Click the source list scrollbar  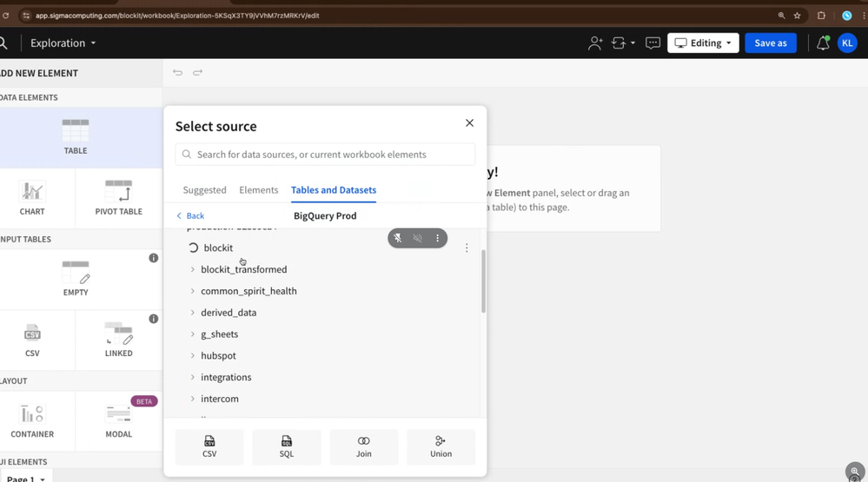pos(483,281)
